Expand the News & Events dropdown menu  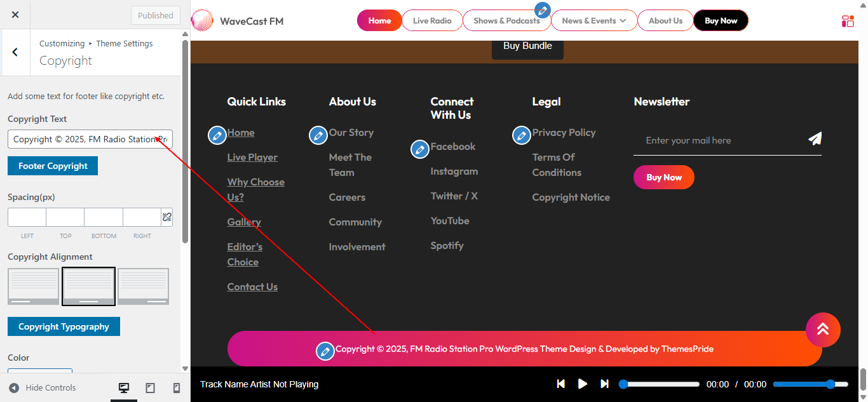[x=593, y=20]
